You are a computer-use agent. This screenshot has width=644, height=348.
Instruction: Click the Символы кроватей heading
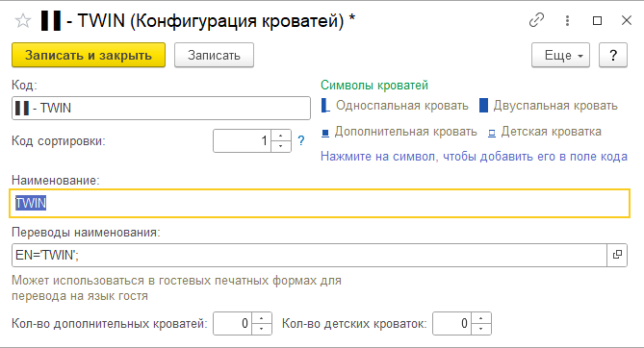(x=374, y=85)
